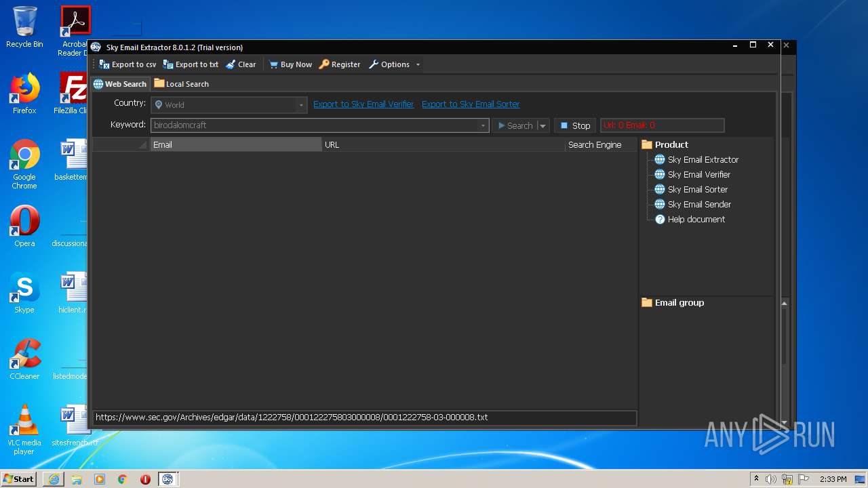Show hidden system tray icons arrow
The height and width of the screenshot is (488, 868).
[x=756, y=479]
